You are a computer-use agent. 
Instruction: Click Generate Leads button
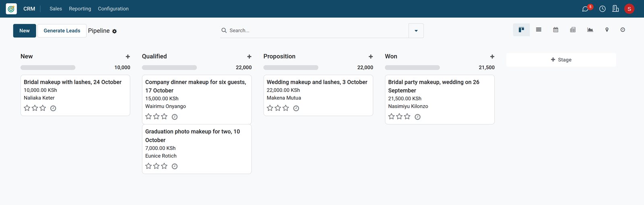click(62, 31)
